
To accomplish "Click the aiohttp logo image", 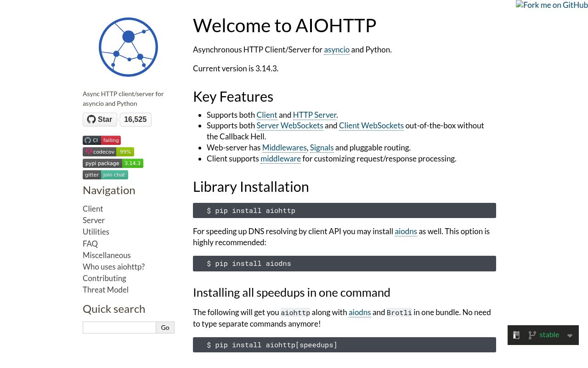I will (128, 47).
